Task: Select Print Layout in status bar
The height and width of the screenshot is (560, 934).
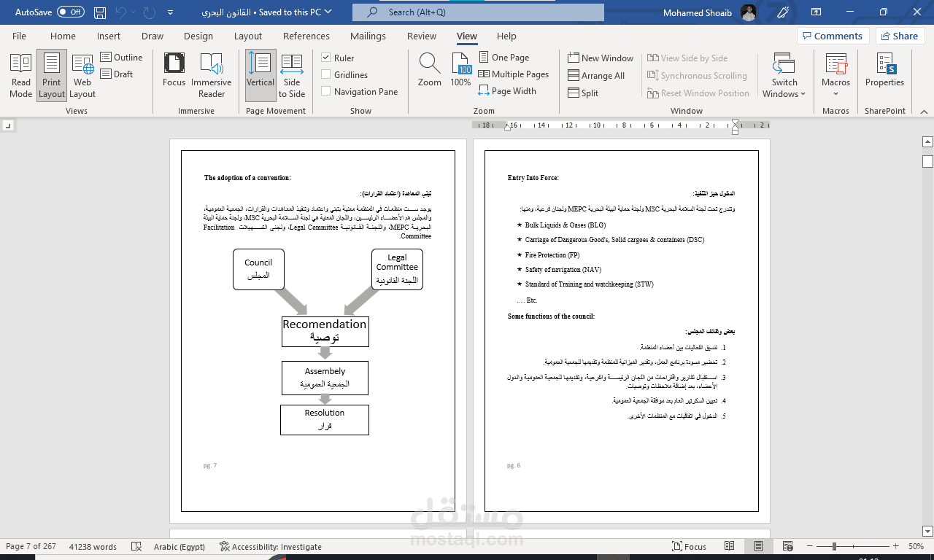Action: click(759, 546)
